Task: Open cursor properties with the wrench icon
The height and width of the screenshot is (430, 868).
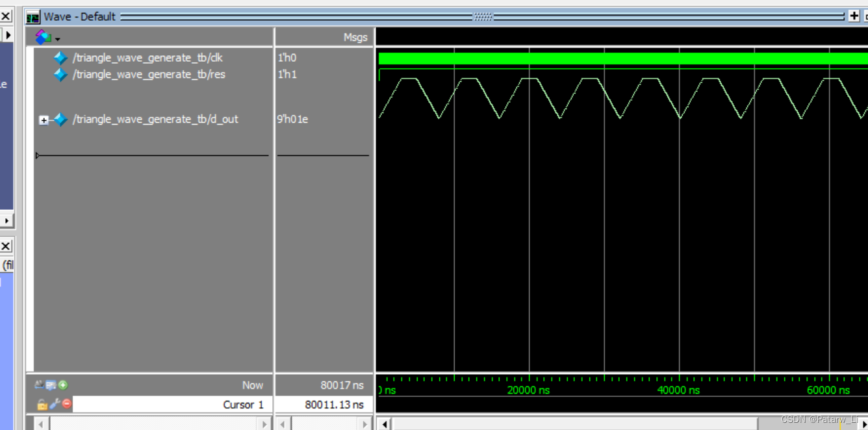Action: (x=54, y=405)
